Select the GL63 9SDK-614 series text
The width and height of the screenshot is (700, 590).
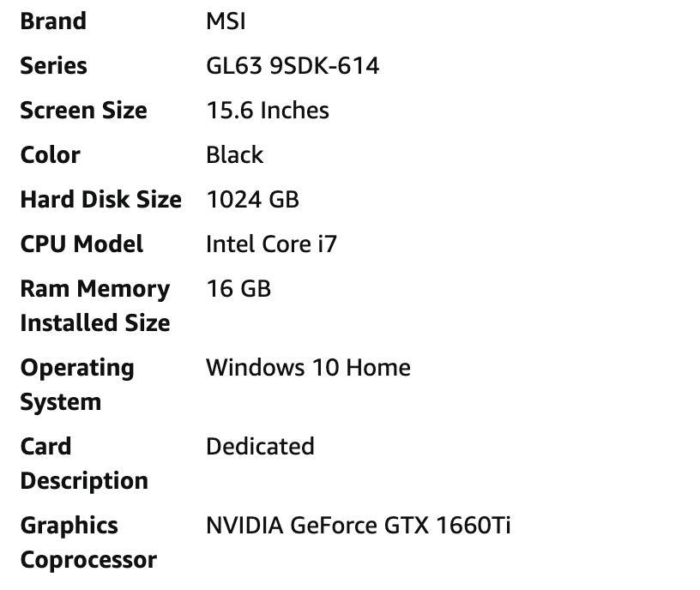[x=293, y=66]
